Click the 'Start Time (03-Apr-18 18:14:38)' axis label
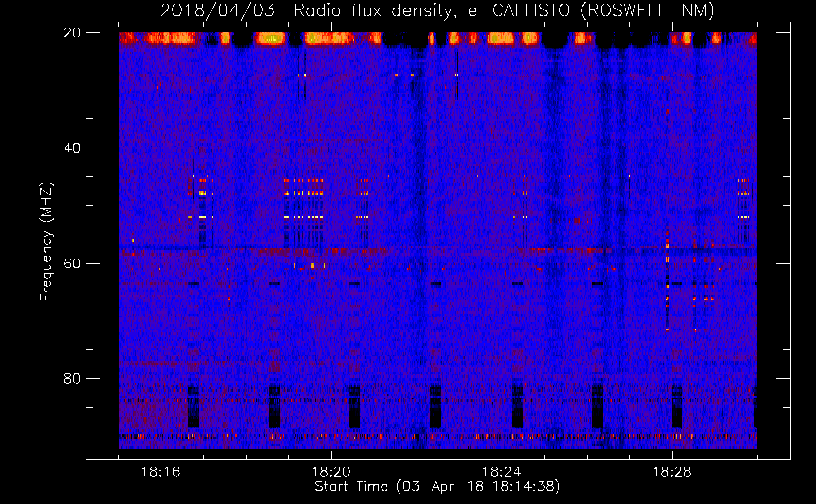 pyautogui.click(x=437, y=487)
